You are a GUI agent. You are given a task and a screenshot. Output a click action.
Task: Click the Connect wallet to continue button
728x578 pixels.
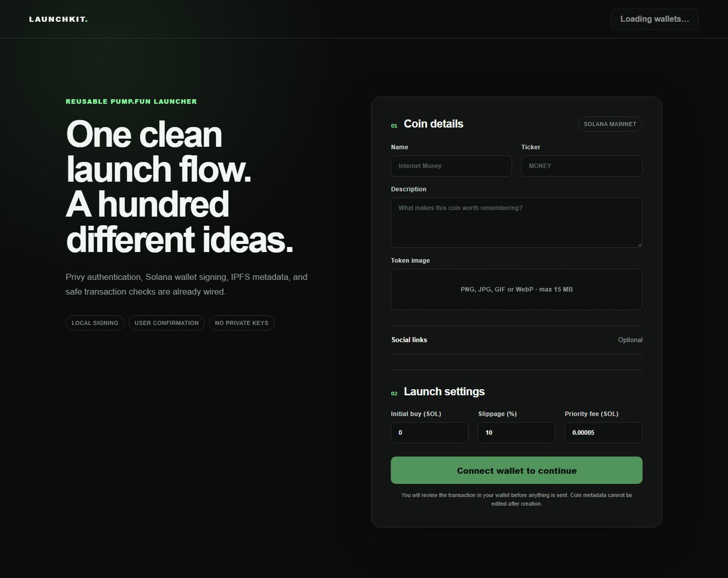pyautogui.click(x=517, y=471)
